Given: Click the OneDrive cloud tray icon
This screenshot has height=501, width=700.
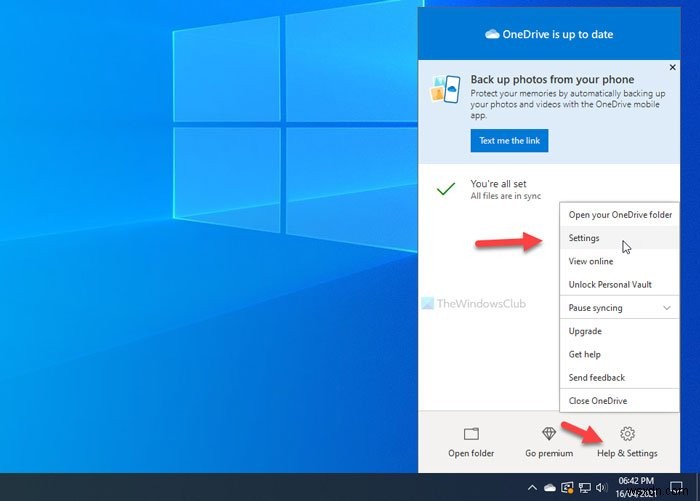Looking at the screenshot, I should click(x=550, y=488).
